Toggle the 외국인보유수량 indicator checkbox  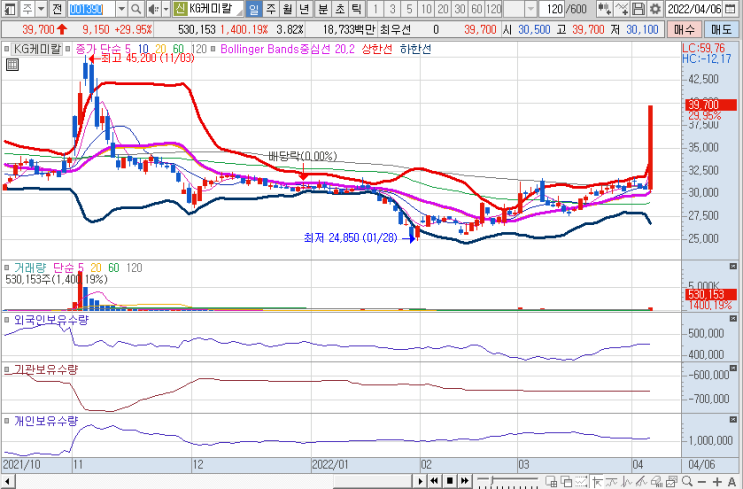6,320
